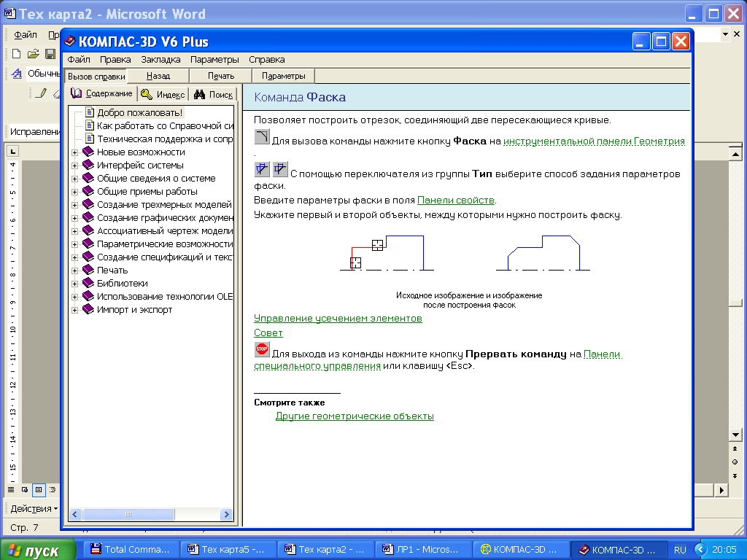The image size is (747, 560).
Task: Click the Word normal view icon at bottom
Action: [11, 489]
